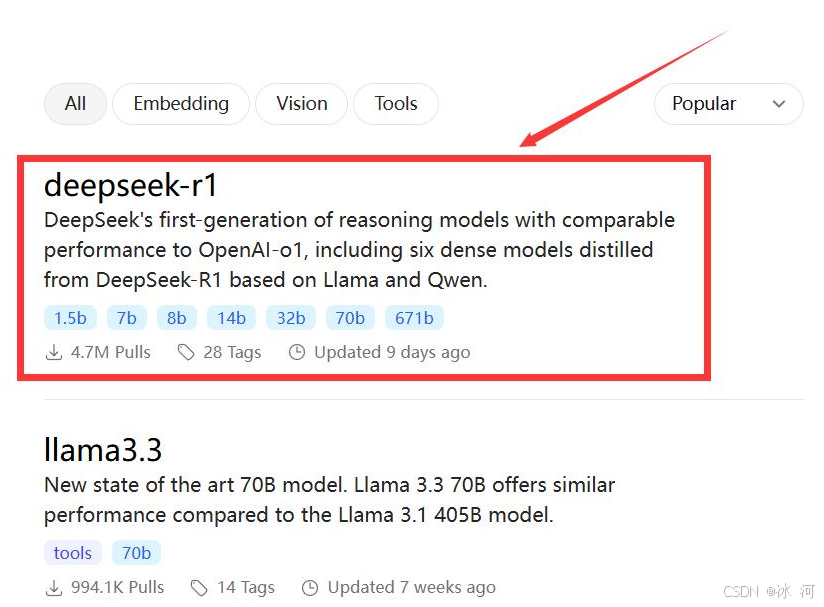The height and width of the screenshot is (607, 824).
Task: Open the llama3.3 model link
Action: click(103, 450)
